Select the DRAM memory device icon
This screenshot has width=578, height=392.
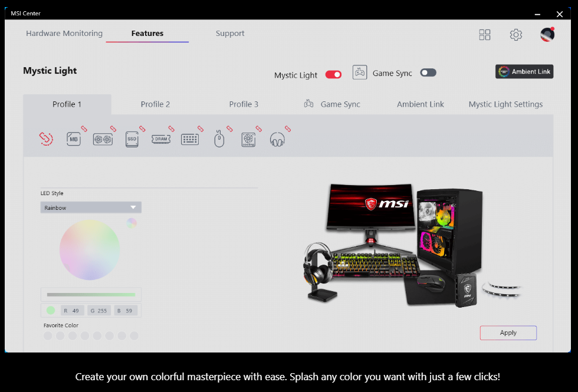(161, 139)
